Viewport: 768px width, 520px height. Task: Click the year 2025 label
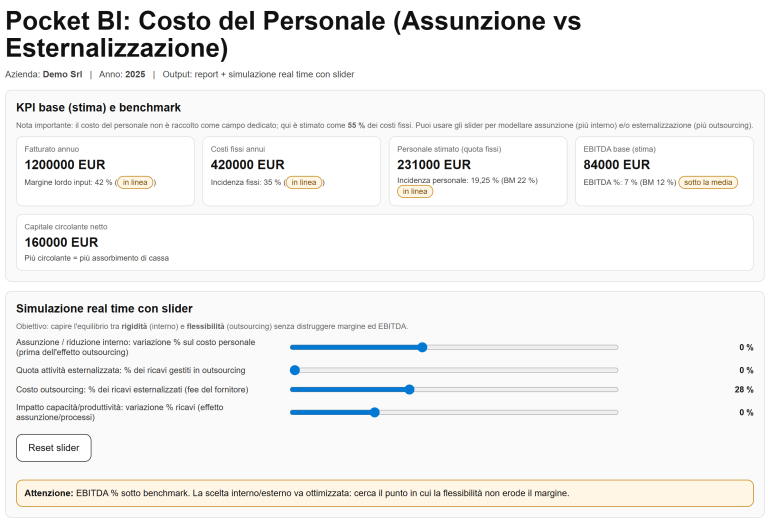[x=135, y=74]
